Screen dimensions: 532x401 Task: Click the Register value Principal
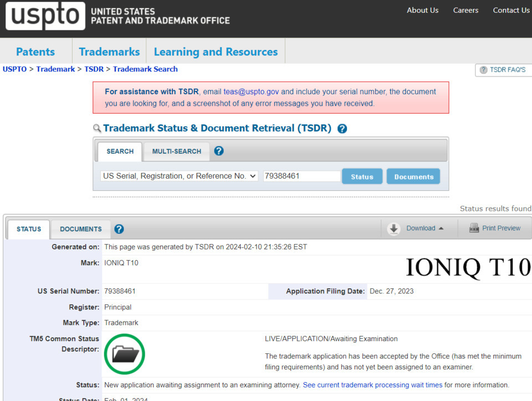(117, 307)
